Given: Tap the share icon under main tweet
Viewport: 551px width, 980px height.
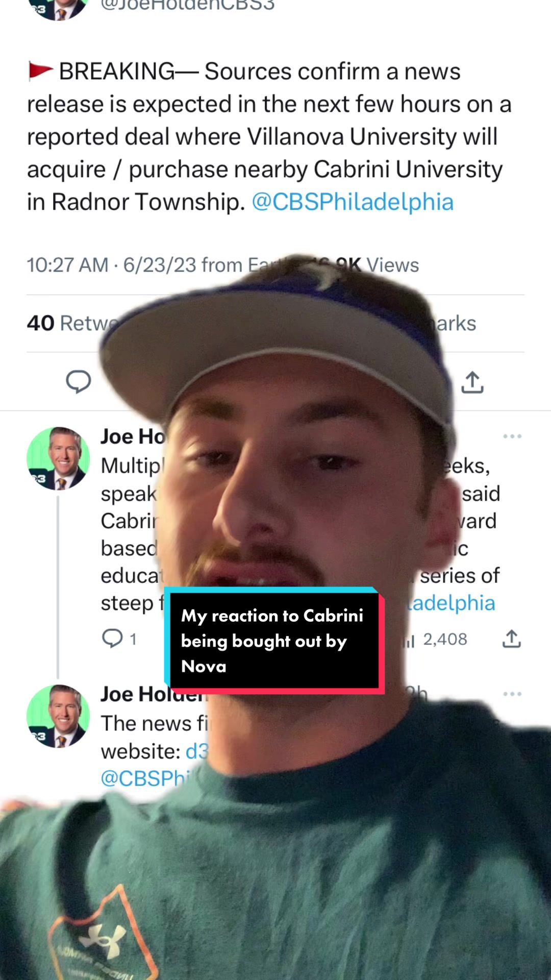Looking at the screenshot, I should [x=472, y=382].
